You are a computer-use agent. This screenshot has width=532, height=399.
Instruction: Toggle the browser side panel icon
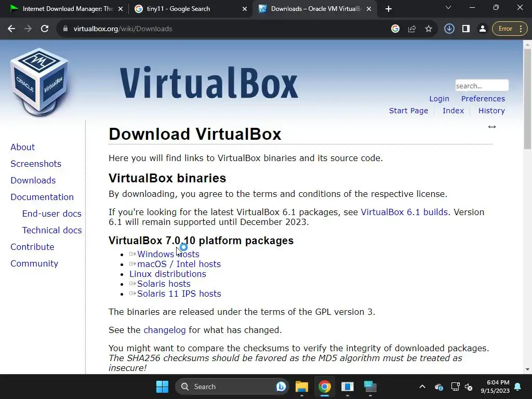pos(466,29)
